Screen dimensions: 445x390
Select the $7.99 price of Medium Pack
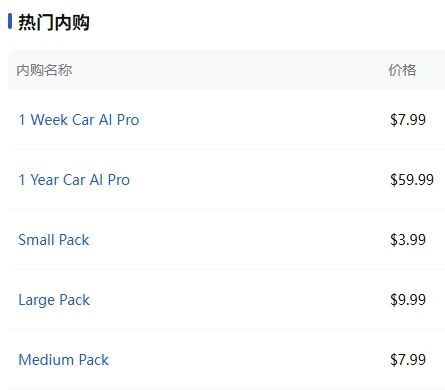point(408,360)
